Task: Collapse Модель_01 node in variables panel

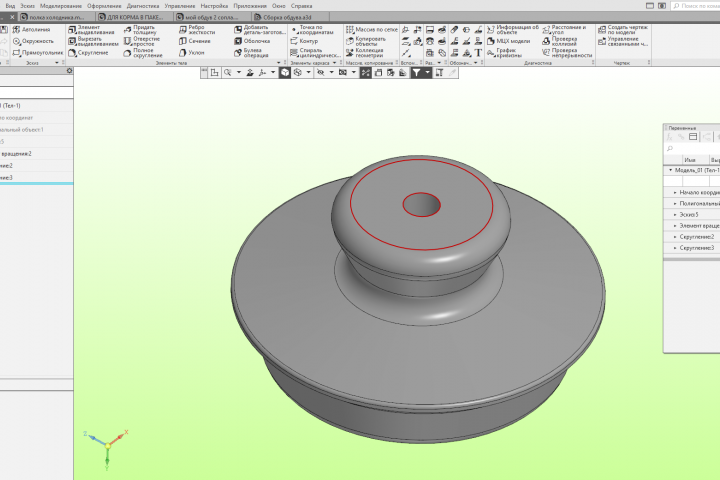Action: tap(670, 170)
